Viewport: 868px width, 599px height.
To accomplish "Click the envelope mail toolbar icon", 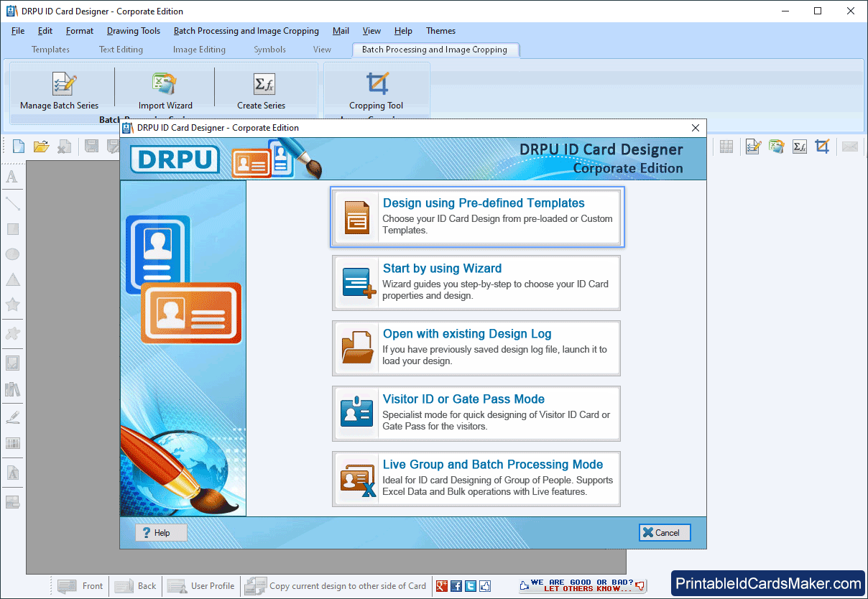I will pos(850,147).
